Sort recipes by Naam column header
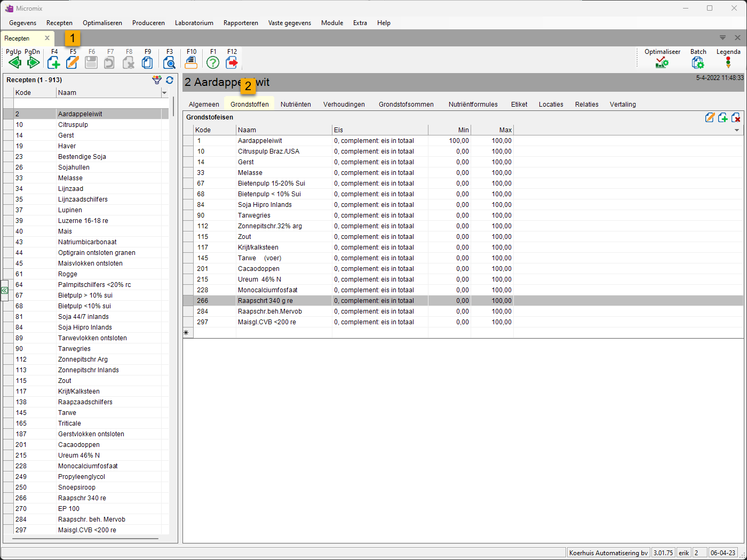Image resolution: width=747 pixels, height=560 pixels. tap(109, 93)
